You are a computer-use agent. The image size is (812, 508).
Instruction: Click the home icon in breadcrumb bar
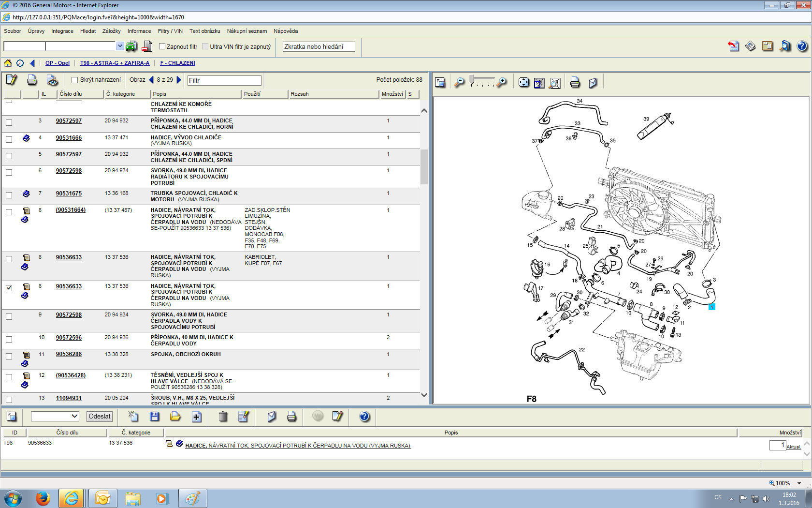pyautogui.click(x=8, y=63)
